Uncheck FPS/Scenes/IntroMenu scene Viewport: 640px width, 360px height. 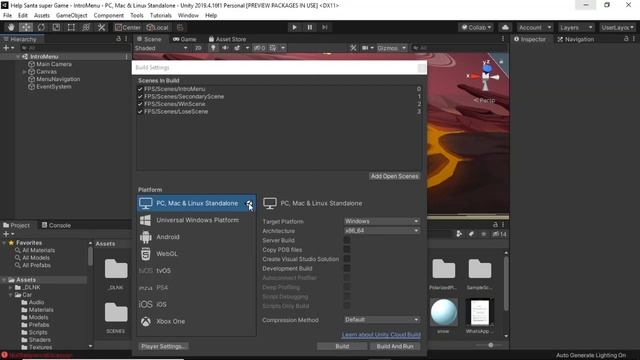140,89
